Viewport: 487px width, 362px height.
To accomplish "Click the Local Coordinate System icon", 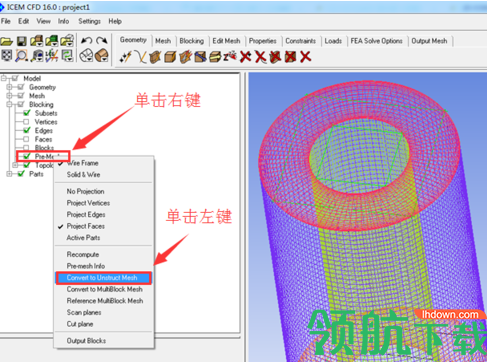I will point(52,56).
